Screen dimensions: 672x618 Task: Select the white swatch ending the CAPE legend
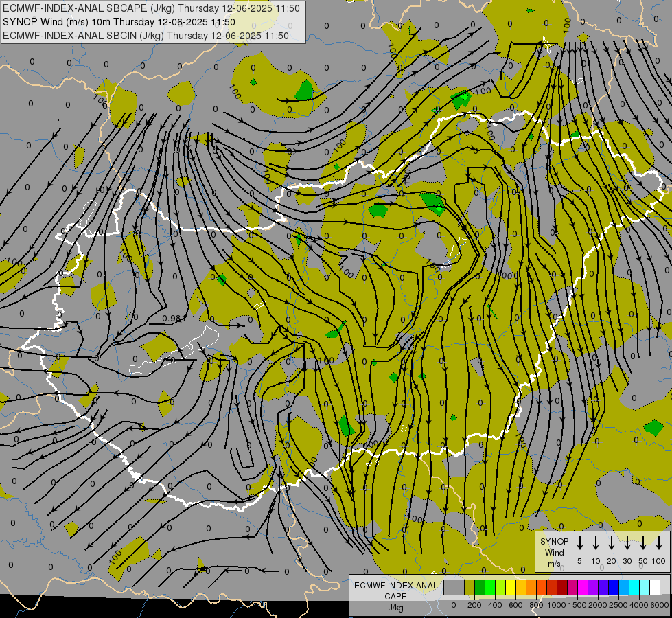click(x=656, y=587)
